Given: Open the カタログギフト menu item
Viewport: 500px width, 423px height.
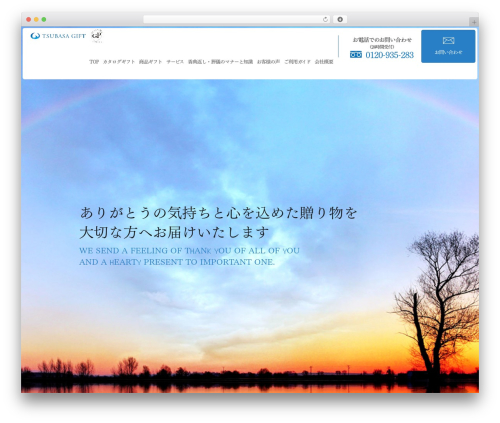Looking at the screenshot, I should click(119, 62).
